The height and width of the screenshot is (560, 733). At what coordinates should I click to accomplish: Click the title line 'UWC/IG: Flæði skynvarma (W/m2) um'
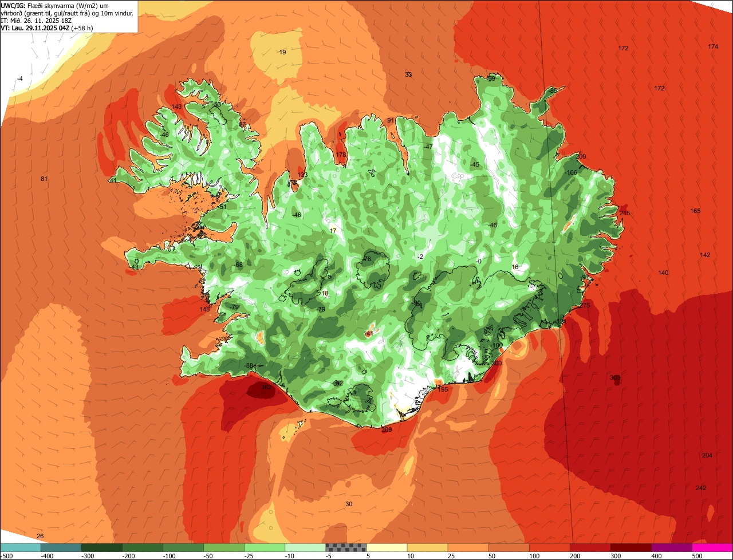(x=55, y=5)
